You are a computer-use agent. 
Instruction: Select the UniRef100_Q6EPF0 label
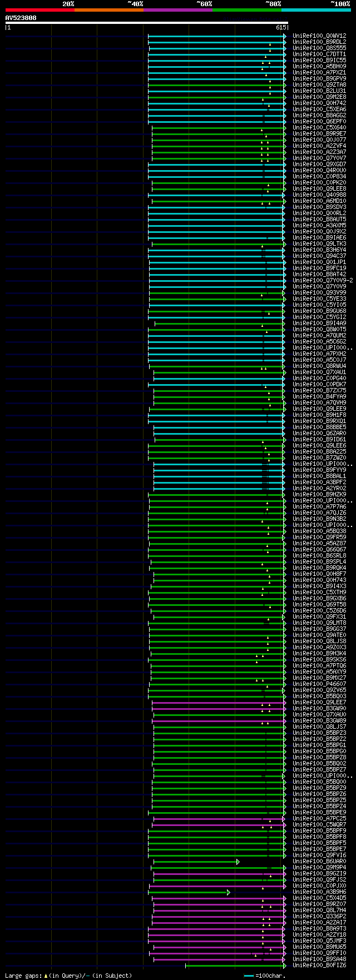[319, 122]
